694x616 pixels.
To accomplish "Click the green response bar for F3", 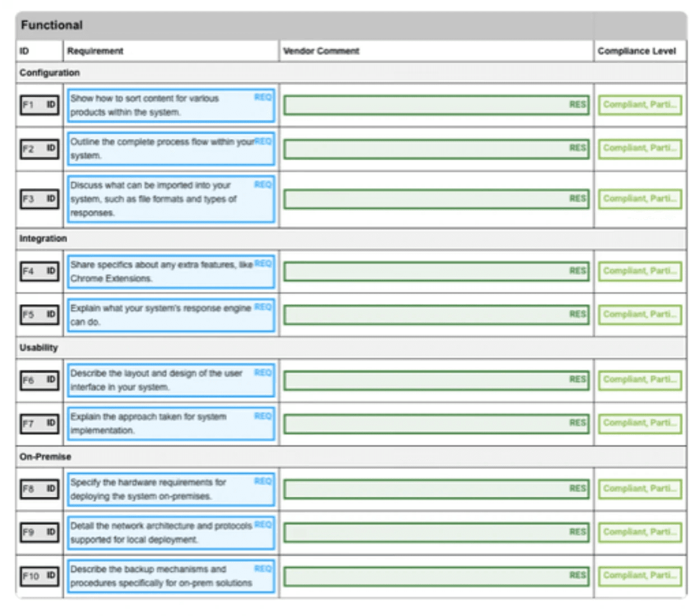I will pos(435,198).
